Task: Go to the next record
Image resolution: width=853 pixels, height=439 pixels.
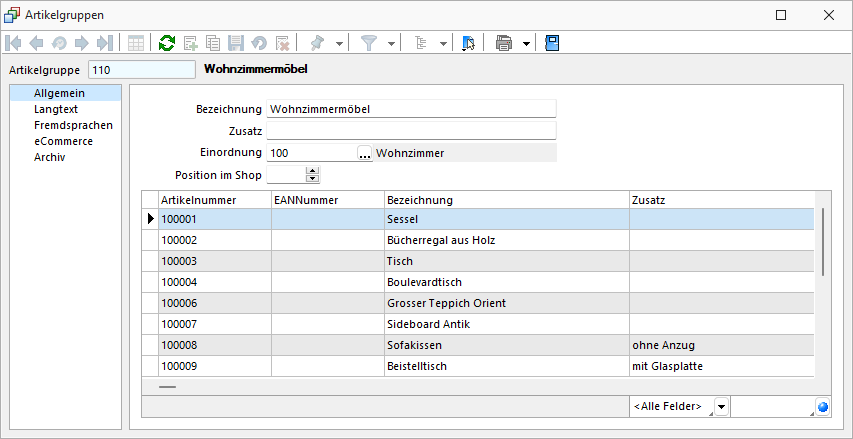Action: 82,43
